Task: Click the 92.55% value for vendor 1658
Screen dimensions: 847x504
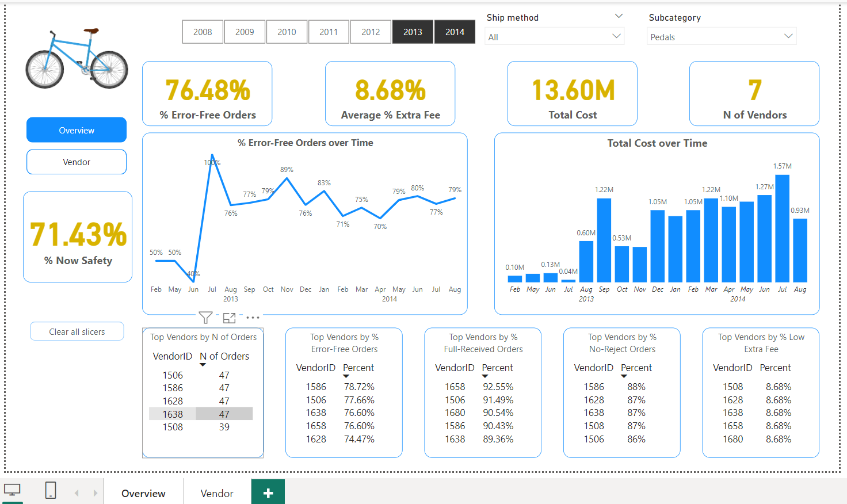Action: 498,387
